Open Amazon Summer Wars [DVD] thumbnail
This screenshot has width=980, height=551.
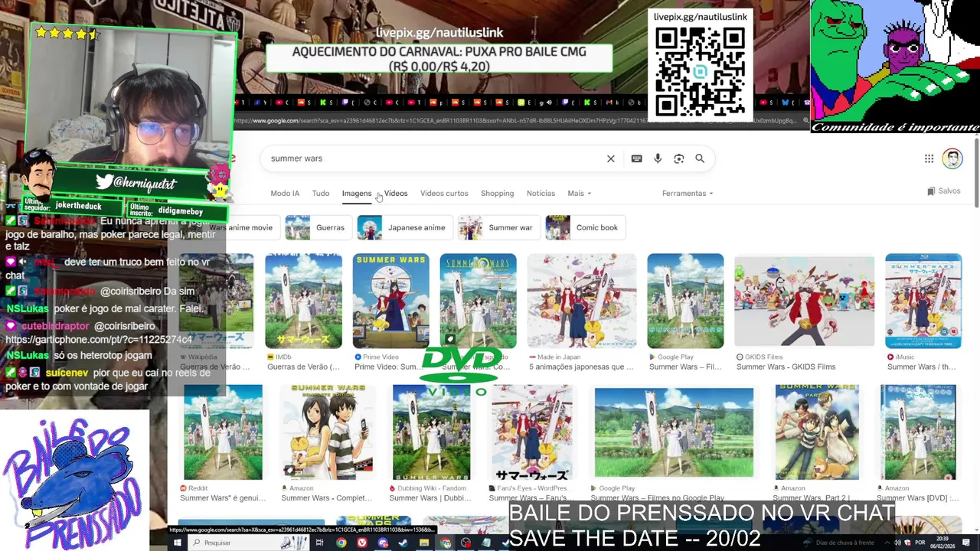coord(918,432)
